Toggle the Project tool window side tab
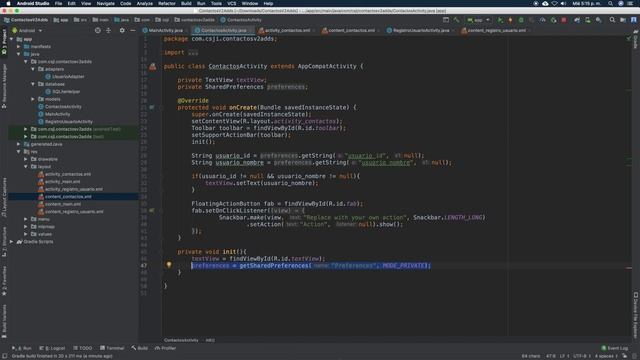640x360 pixels. 4,42
